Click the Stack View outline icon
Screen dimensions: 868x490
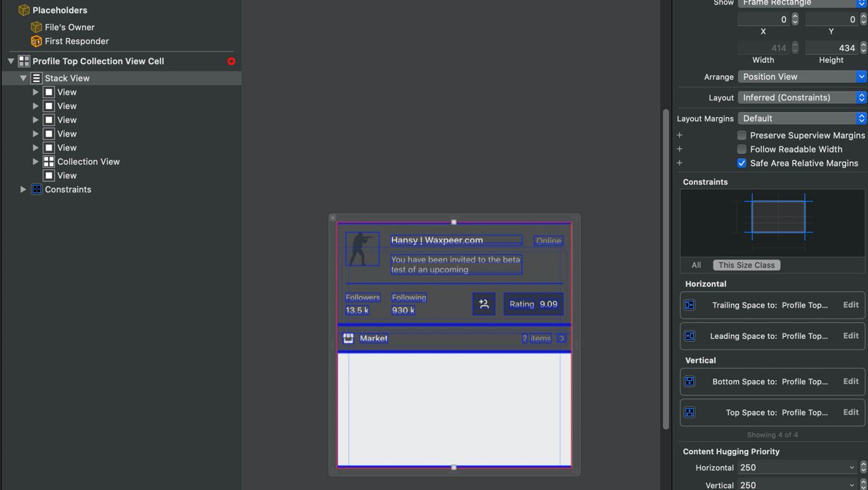[37, 78]
